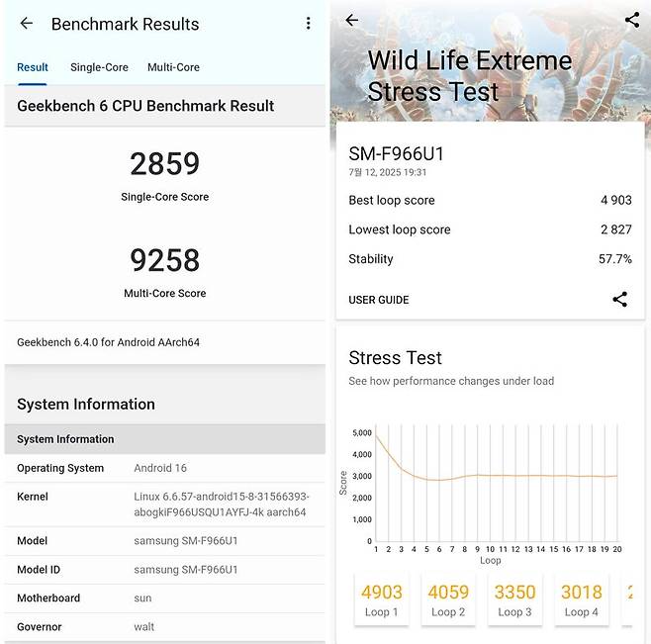The height and width of the screenshot is (644, 651).
Task: Select the Kernel information row
Action: 164,505
